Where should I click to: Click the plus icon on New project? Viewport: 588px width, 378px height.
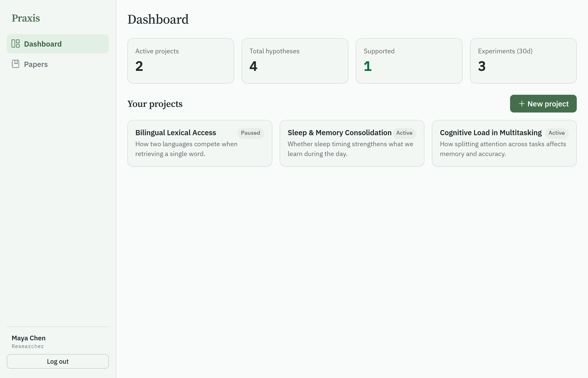point(522,104)
